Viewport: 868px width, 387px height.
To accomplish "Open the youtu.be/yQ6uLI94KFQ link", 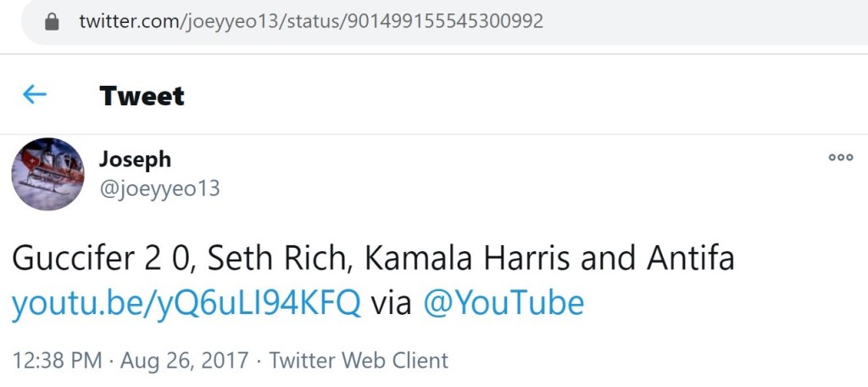I will 186,303.
